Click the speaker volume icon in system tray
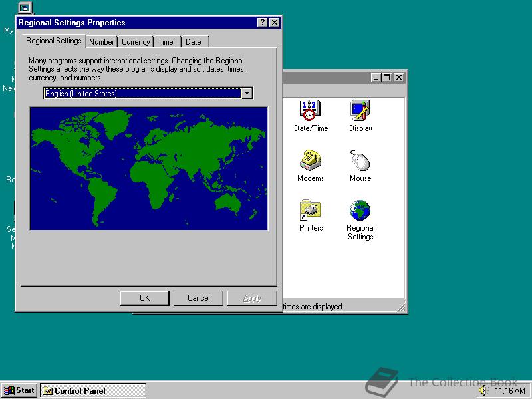532x399 pixels. tap(483, 390)
